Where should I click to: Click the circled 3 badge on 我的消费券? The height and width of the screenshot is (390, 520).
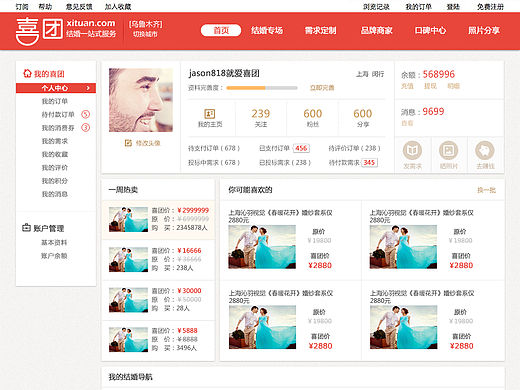[86, 128]
